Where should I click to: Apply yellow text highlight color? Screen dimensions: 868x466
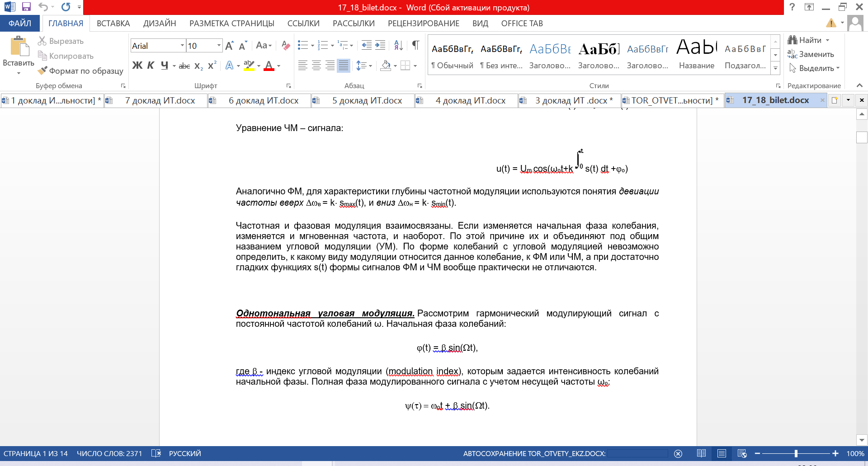tap(249, 66)
